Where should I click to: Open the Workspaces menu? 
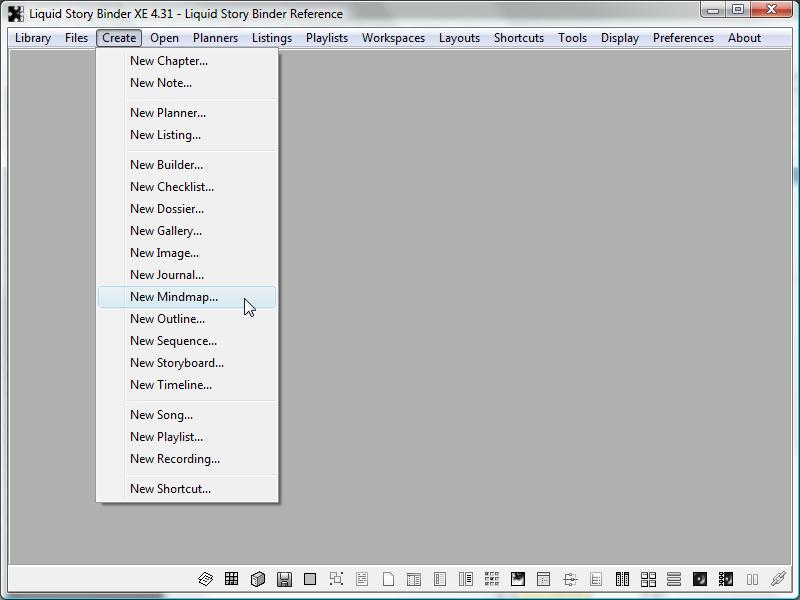[x=393, y=38]
